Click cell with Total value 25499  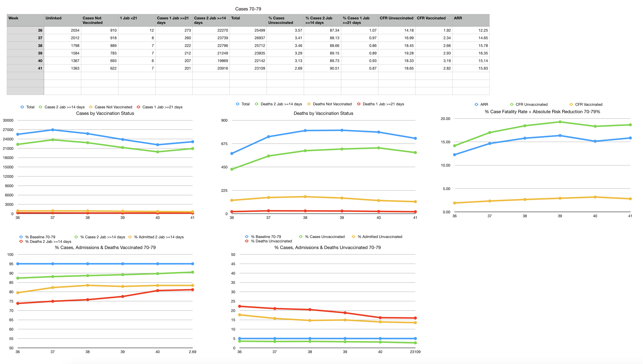[248, 30]
